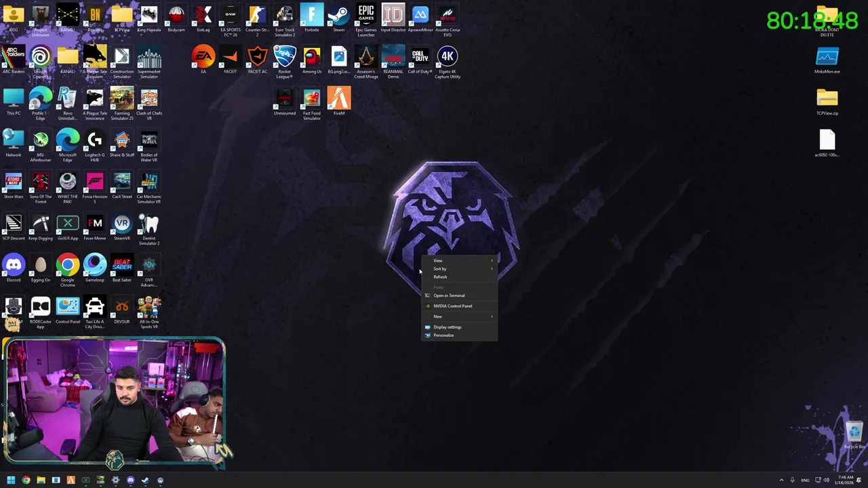
Task: Select the Control Panel desktop icon
Action: click(x=68, y=310)
